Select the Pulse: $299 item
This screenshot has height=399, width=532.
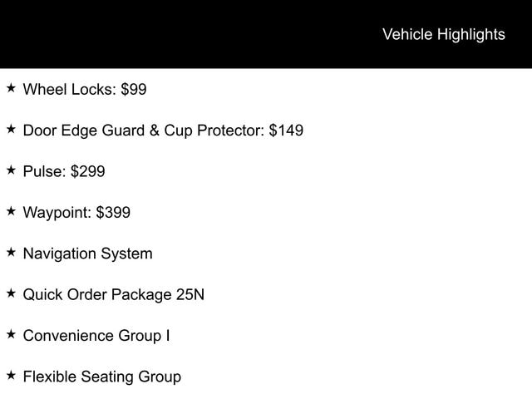(x=64, y=171)
